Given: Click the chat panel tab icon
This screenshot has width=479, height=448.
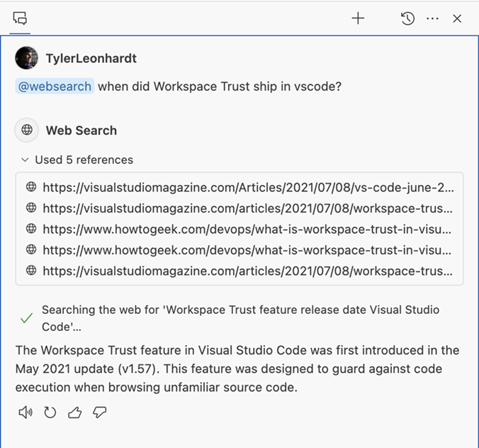Looking at the screenshot, I should [x=20, y=18].
